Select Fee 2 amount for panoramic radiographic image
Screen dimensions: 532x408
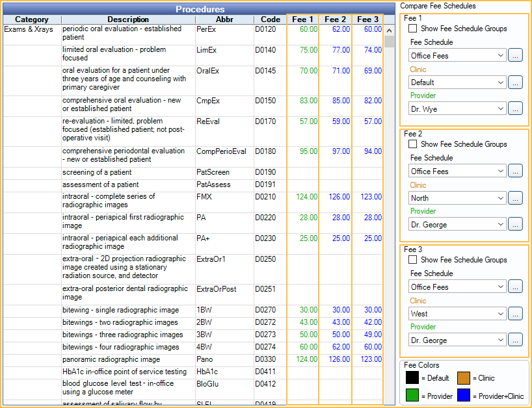coord(340,359)
